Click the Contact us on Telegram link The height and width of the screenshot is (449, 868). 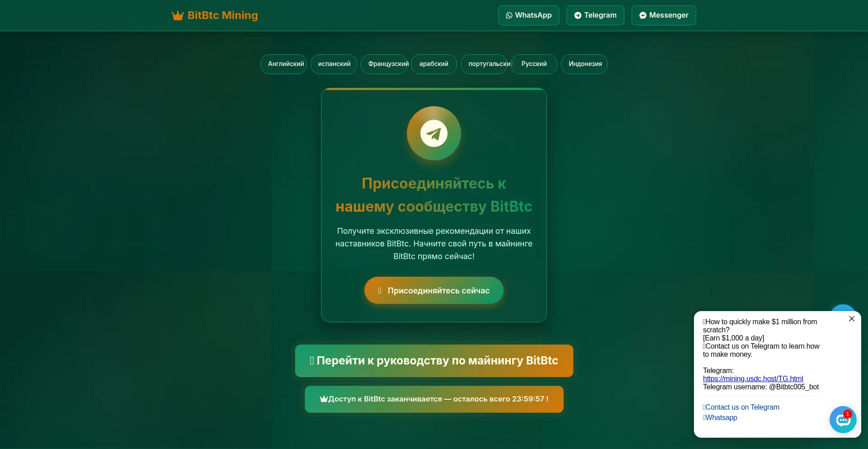pos(741,407)
